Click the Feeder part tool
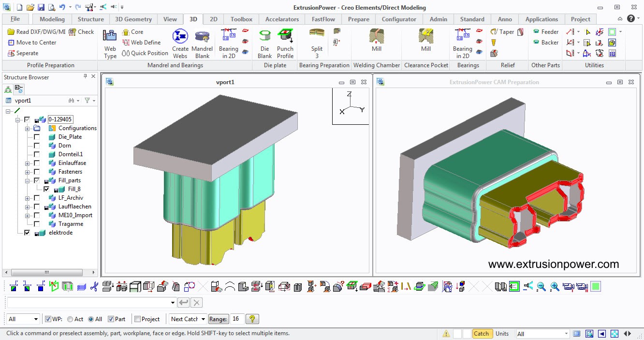 (546, 32)
